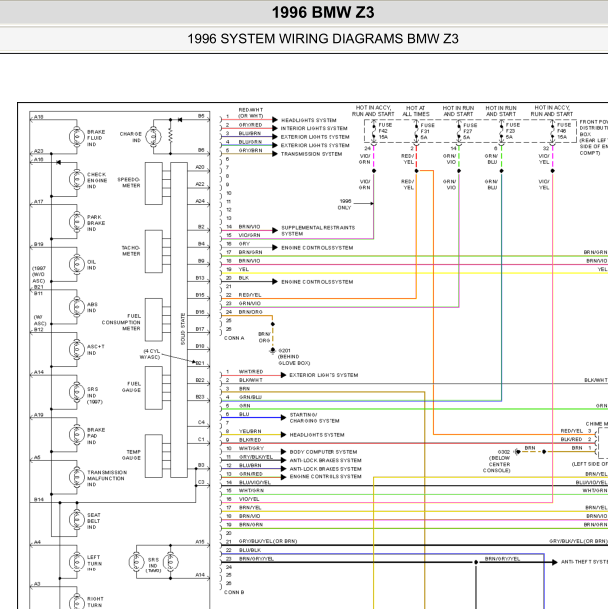Click the ABS indicator lamp symbol

pos(77,307)
